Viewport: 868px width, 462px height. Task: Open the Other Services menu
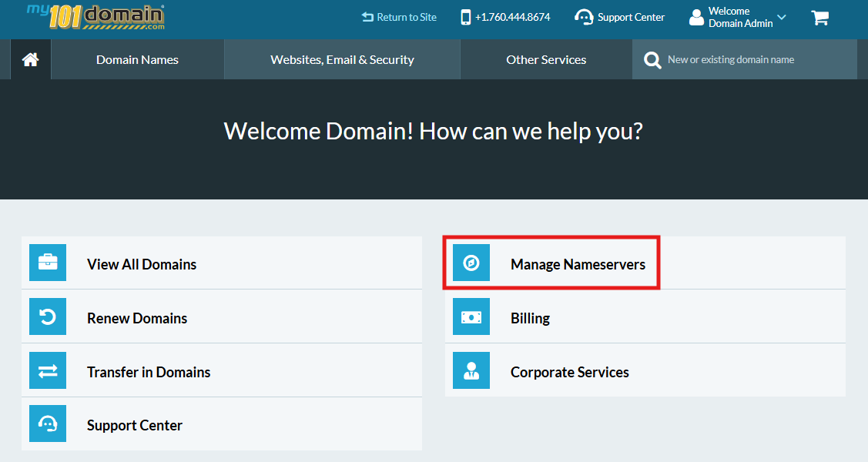tap(546, 60)
